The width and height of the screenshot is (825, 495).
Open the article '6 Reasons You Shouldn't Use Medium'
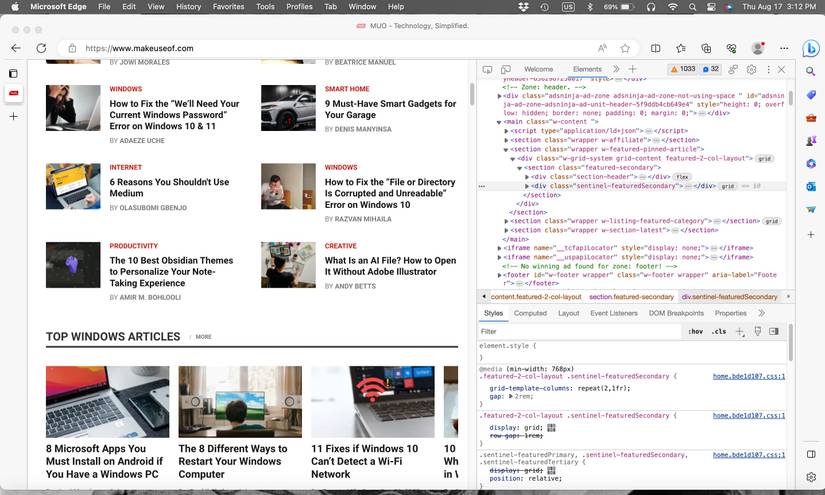point(169,188)
